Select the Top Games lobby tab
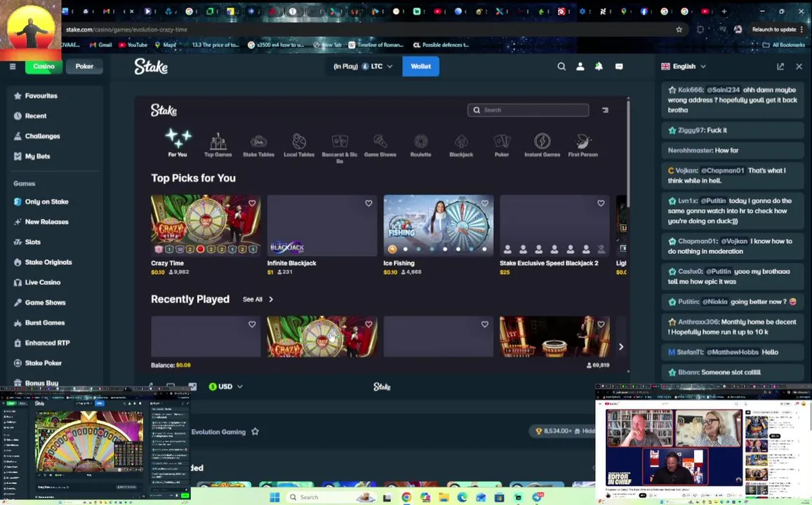The width and height of the screenshot is (812, 505). point(218,145)
